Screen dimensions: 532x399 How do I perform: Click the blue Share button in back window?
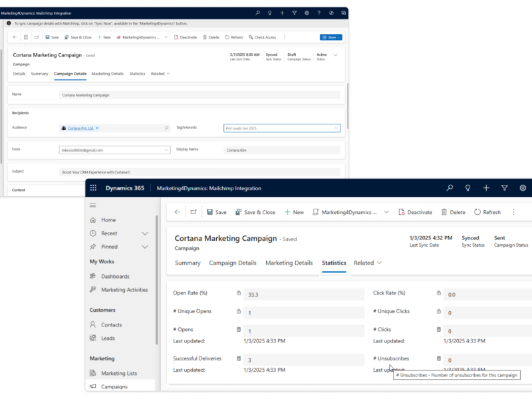[331, 37]
